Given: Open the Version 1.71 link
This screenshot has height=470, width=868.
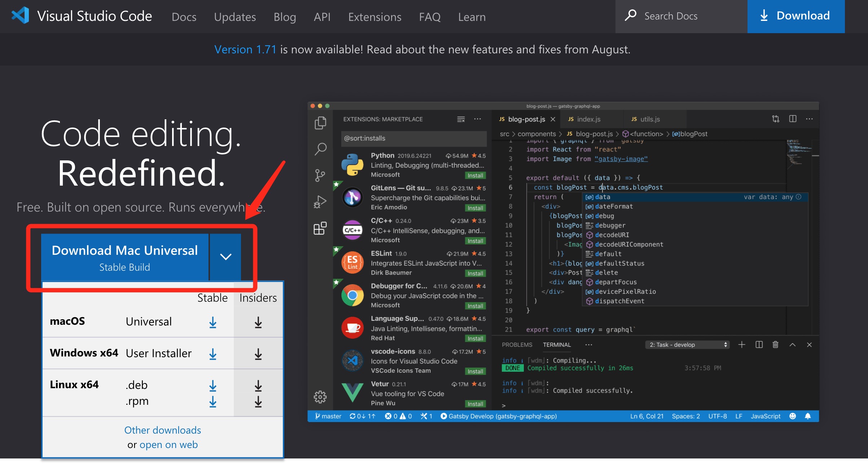Looking at the screenshot, I should (245, 49).
